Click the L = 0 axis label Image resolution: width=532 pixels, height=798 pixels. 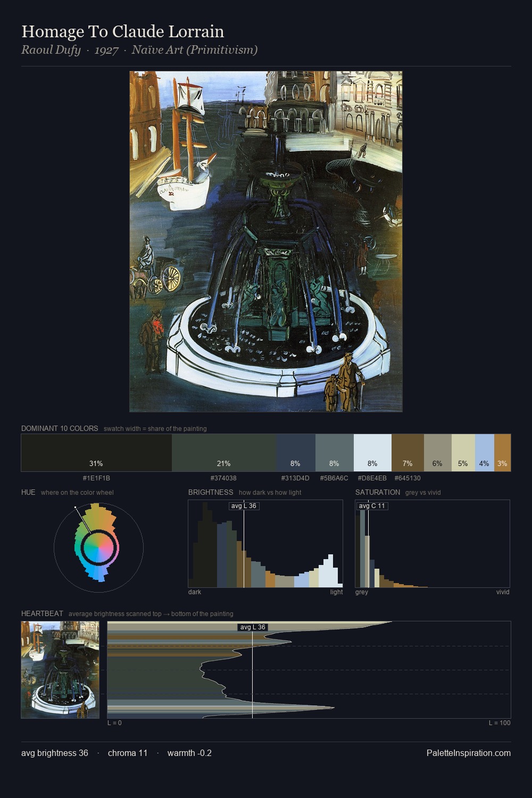click(x=114, y=723)
